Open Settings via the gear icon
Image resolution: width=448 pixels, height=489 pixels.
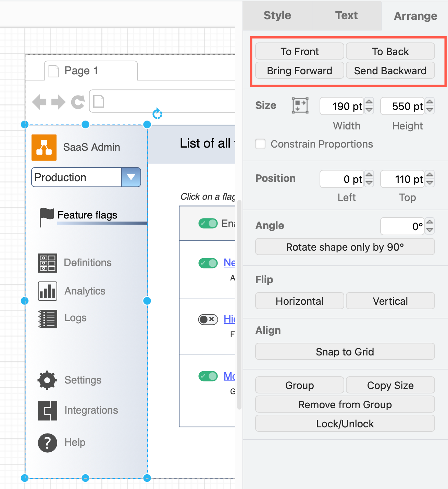click(x=47, y=380)
